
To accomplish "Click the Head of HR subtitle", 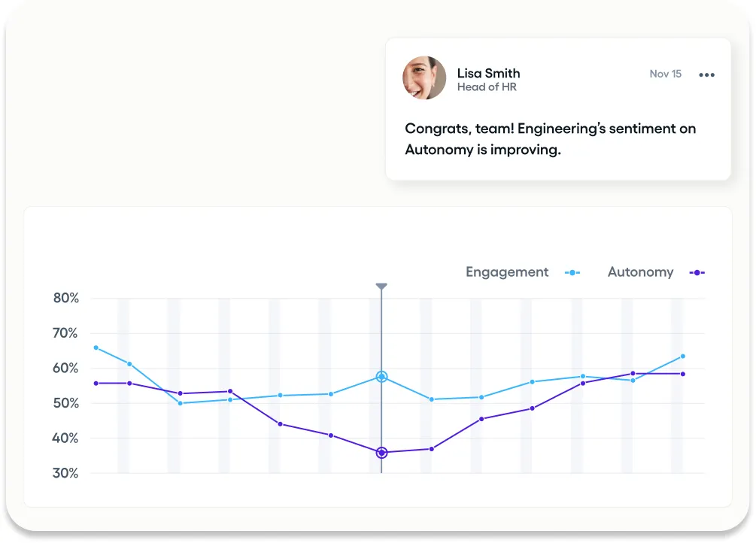I will (x=487, y=87).
